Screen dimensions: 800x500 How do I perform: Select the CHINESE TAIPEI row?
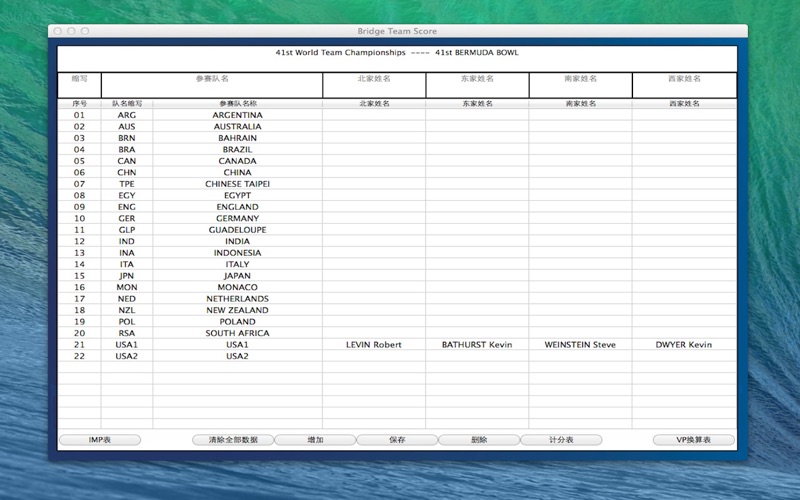click(x=237, y=184)
